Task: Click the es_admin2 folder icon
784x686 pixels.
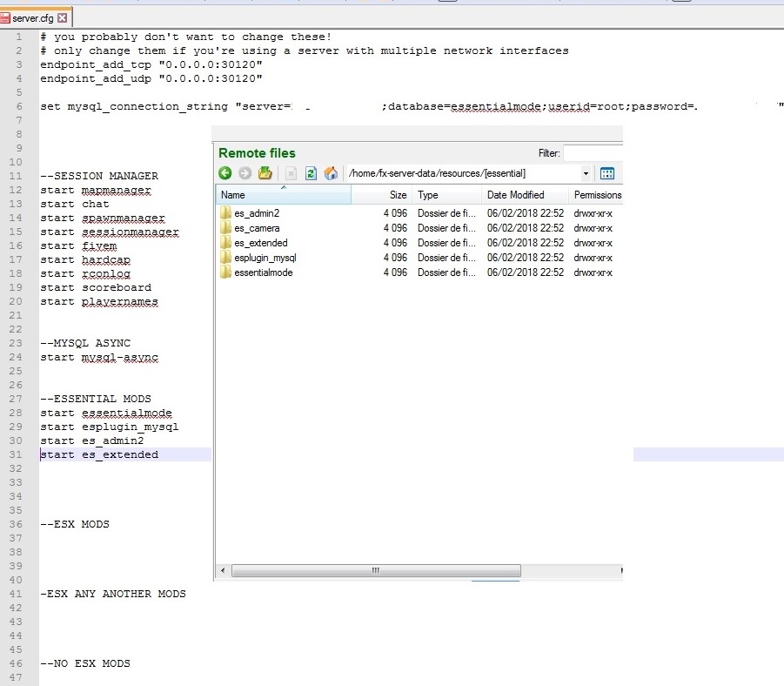Action: click(x=225, y=213)
